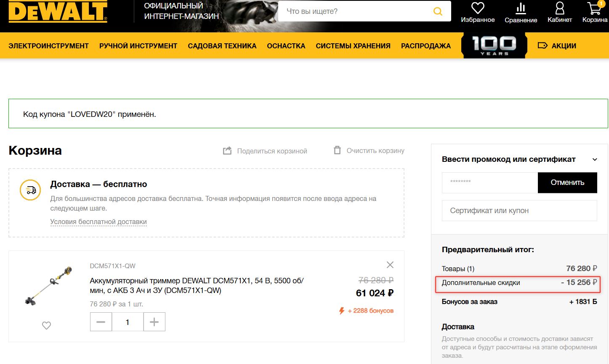Open Распродажа menu category
609x364 pixels.
pyautogui.click(x=426, y=46)
